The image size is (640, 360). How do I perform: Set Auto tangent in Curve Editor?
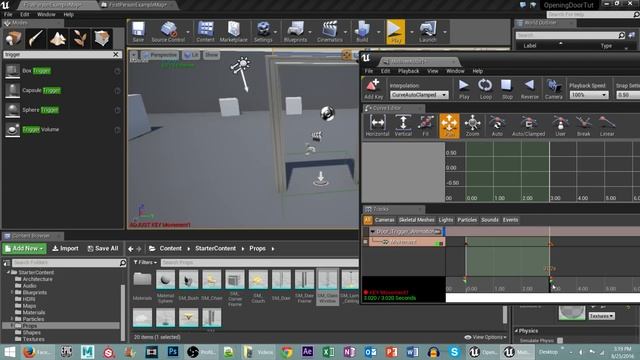pos(497,125)
